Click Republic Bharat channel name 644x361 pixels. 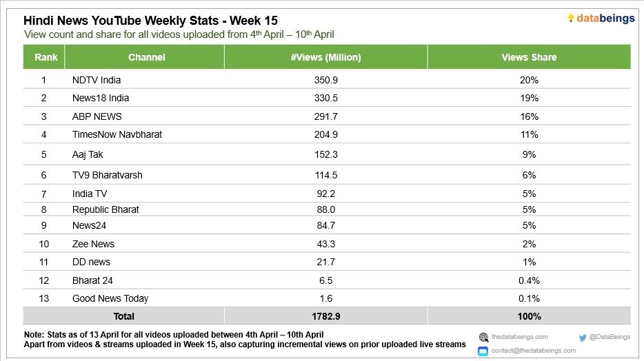click(105, 209)
